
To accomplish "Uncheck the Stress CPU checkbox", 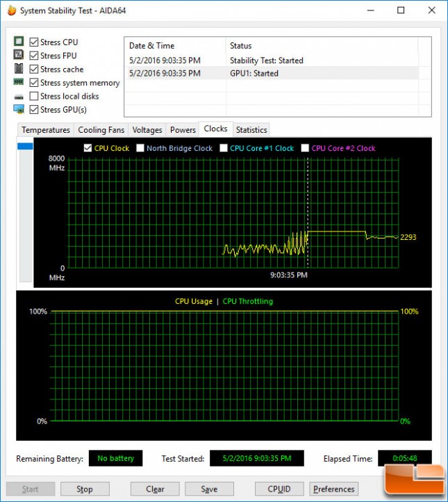I will tap(33, 42).
